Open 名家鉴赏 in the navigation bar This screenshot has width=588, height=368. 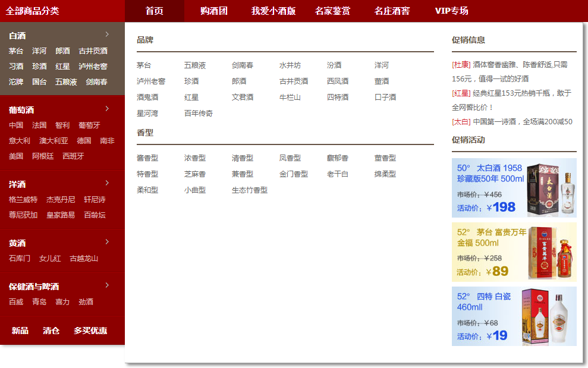coord(332,11)
